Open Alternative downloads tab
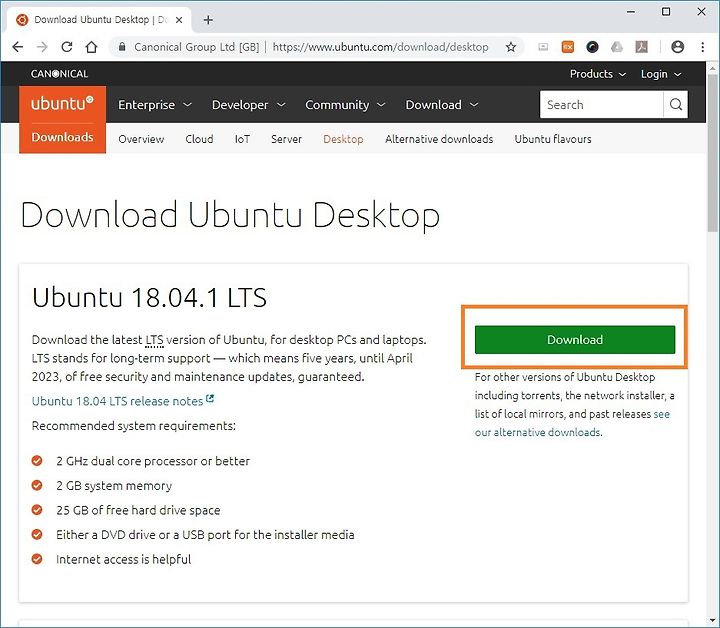 (x=439, y=139)
